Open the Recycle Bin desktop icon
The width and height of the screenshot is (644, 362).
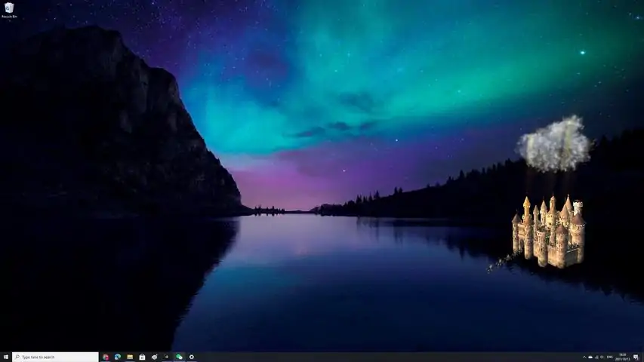pyautogui.click(x=9, y=10)
